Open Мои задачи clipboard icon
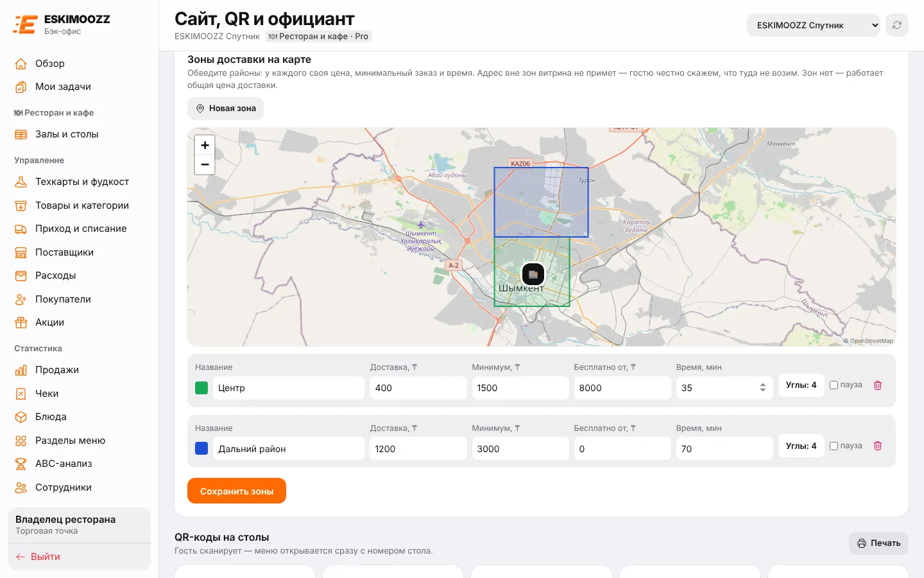 [21, 87]
